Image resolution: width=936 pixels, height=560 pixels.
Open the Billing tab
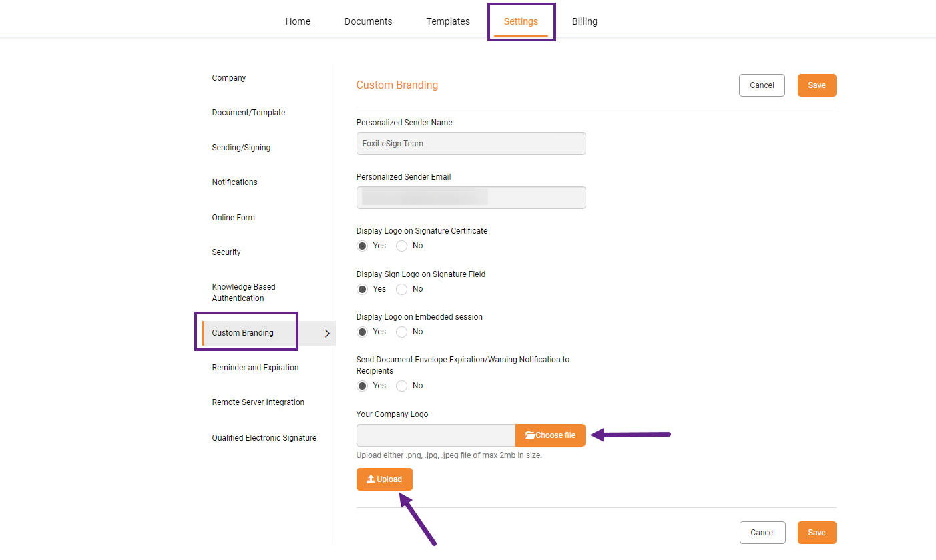pyautogui.click(x=584, y=21)
